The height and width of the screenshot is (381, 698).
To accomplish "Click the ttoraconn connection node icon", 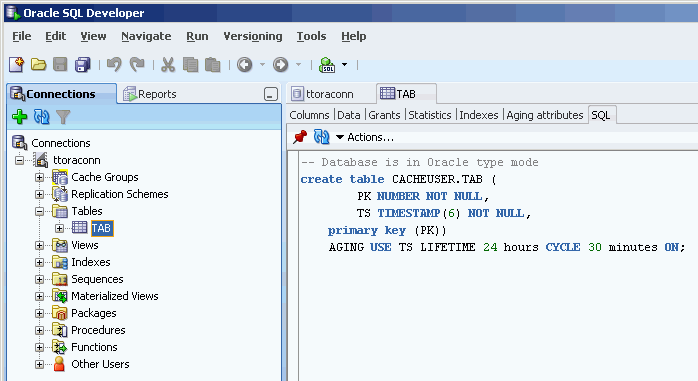I will point(41,160).
